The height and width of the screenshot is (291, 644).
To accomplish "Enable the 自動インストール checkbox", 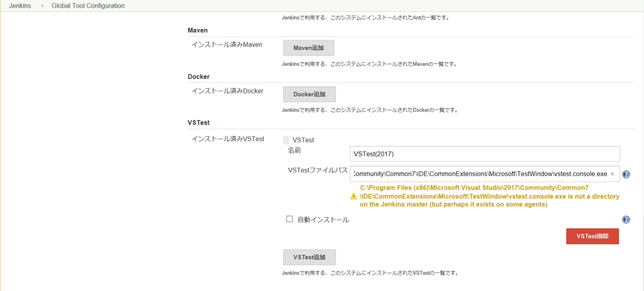I will coord(289,219).
